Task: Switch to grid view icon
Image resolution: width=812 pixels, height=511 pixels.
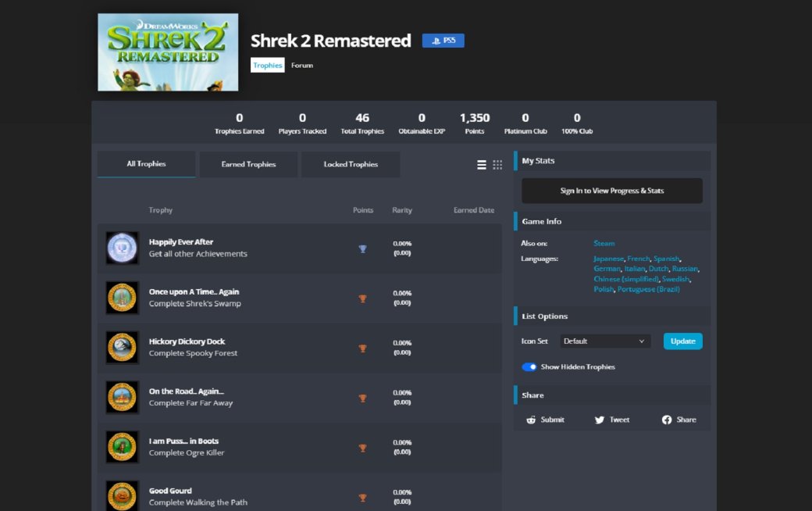Action: [x=497, y=165]
